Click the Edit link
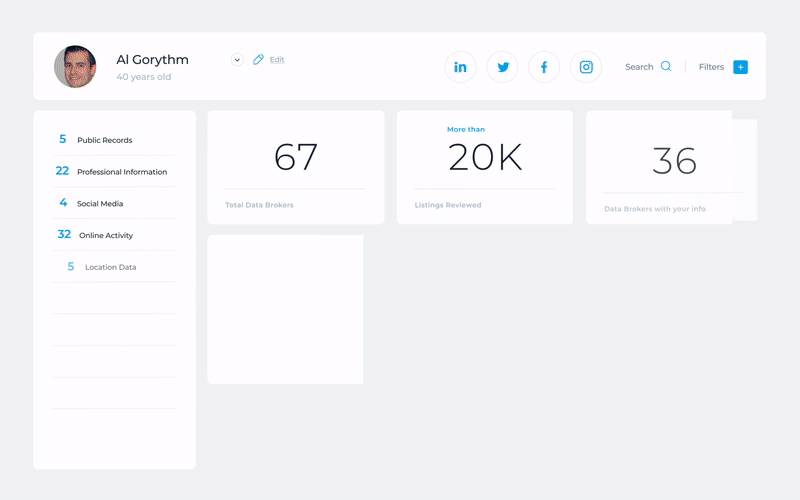 pos(277,60)
